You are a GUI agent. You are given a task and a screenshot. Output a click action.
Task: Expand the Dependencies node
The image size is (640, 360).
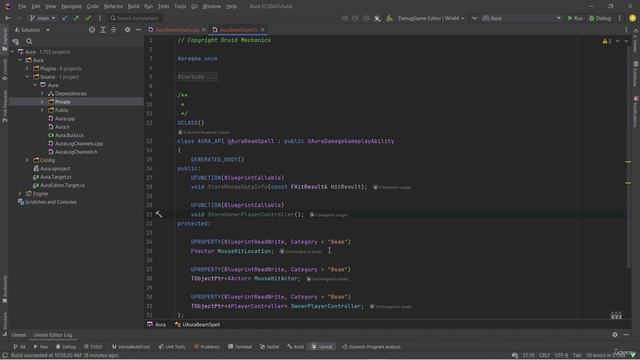click(42, 93)
